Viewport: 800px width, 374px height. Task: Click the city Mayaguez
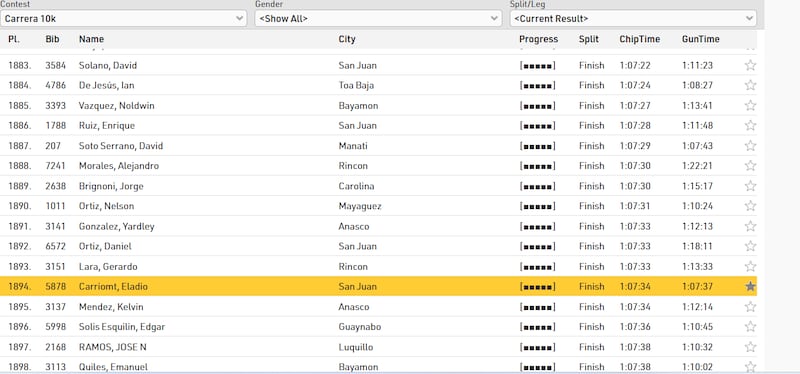click(360, 206)
